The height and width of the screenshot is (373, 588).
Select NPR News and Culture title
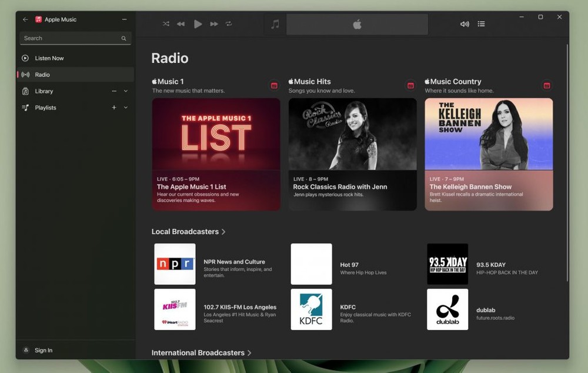point(235,262)
